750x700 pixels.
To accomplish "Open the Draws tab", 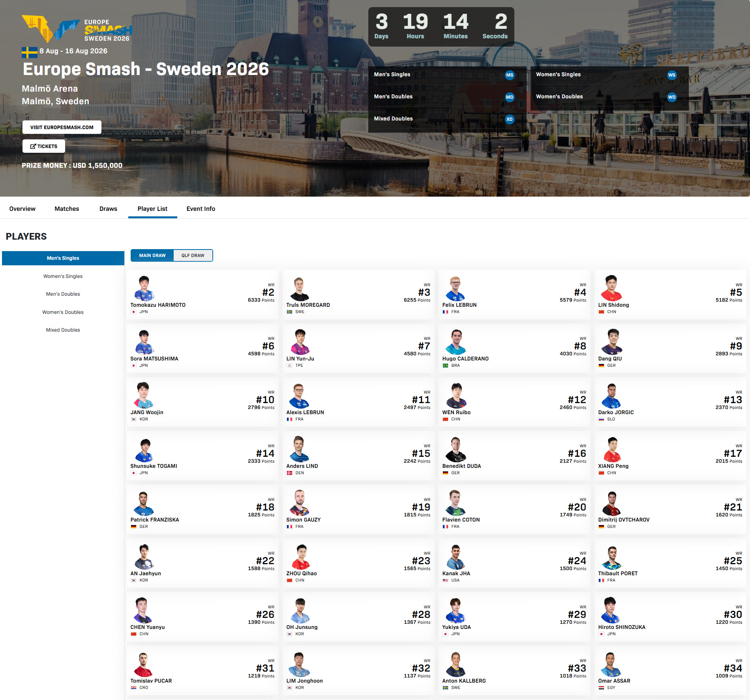I will (108, 209).
